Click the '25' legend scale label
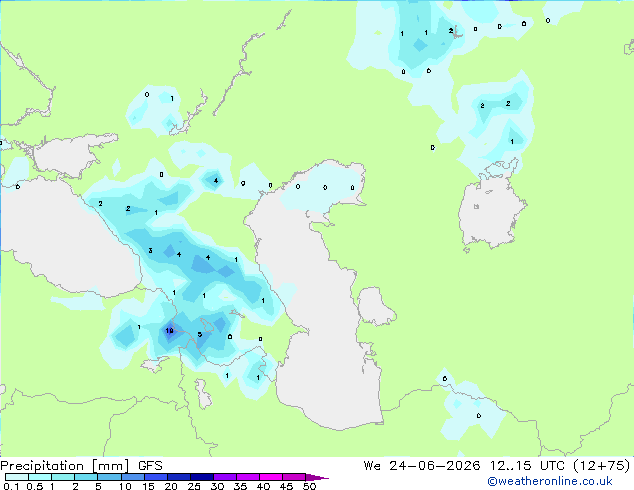 click(194, 486)
